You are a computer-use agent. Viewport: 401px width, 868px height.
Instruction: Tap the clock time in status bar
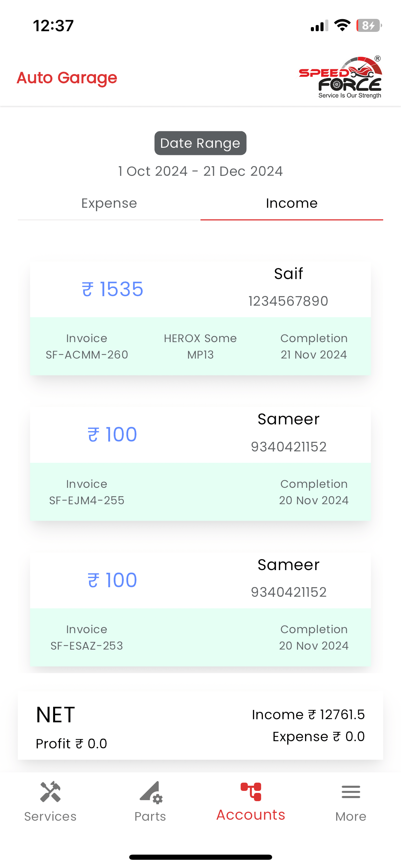pyautogui.click(x=53, y=26)
